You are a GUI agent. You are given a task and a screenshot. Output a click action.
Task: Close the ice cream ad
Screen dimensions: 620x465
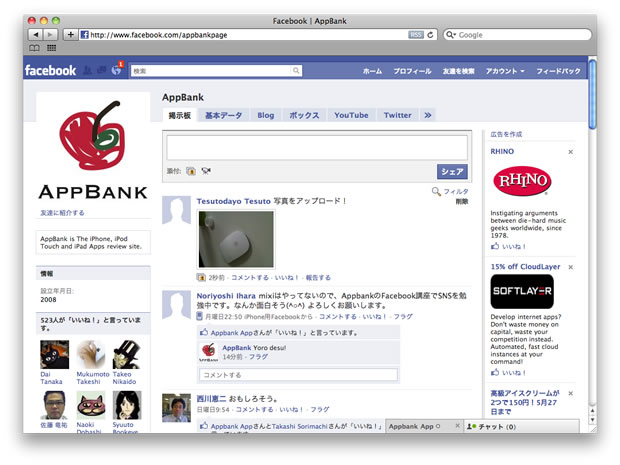571,393
